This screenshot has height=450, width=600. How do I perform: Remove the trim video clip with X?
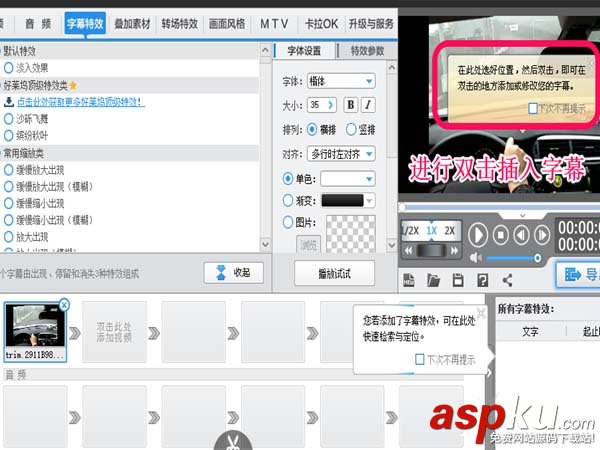[64, 305]
